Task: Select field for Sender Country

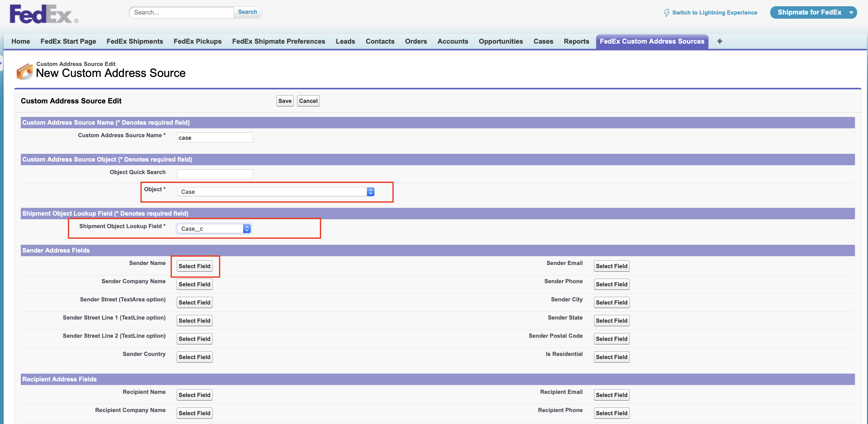Action: (x=195, y=357)
